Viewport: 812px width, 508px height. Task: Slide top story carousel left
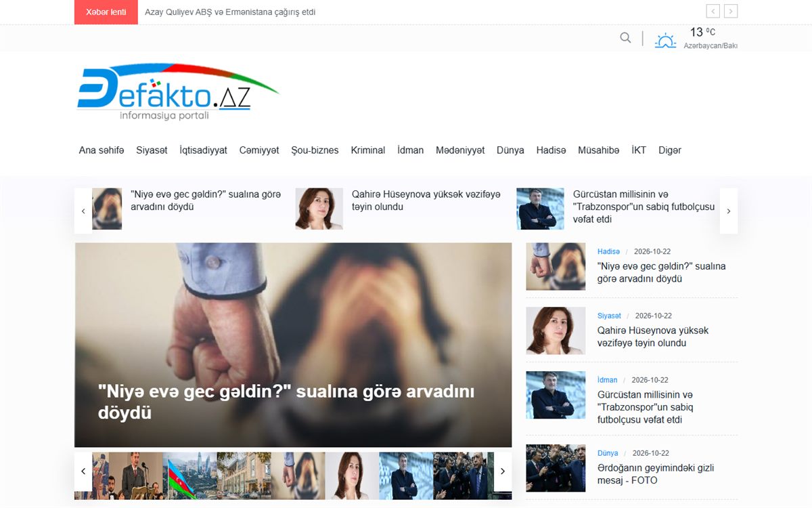pyautogui.click(x=83, y=211)
